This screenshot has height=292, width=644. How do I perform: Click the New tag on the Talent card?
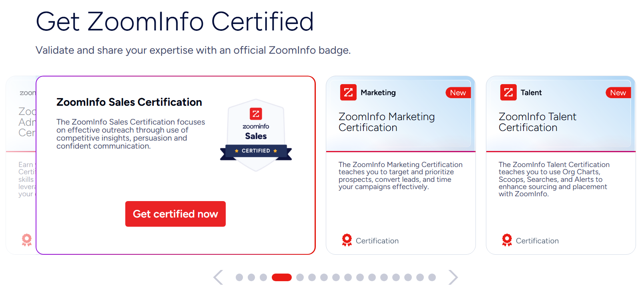point(618,93)
